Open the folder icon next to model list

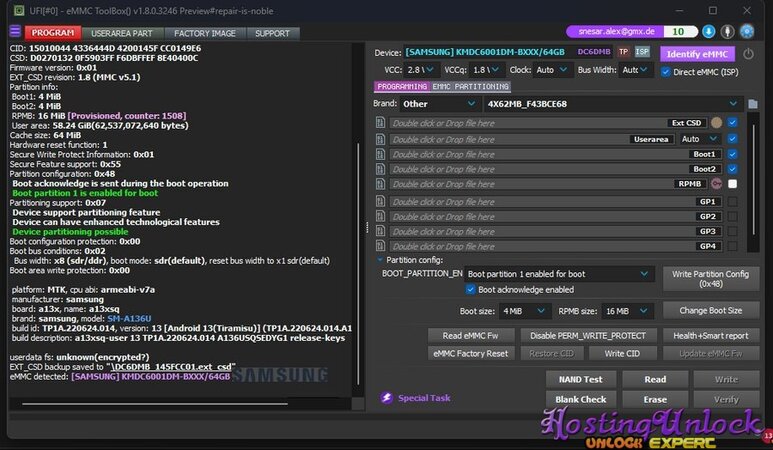point(753,103)
